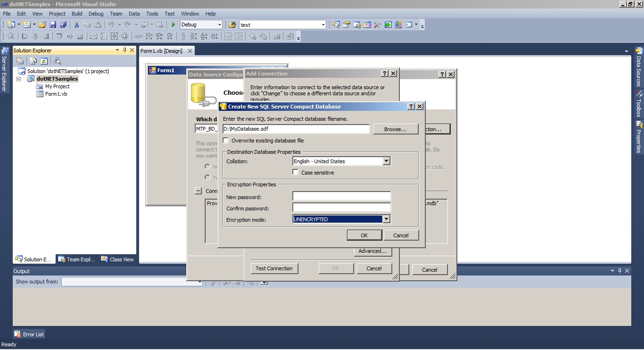The height and width of the screenshot is (350, 644).
Task: Click the database filename input field
Action: click(296, 129)
